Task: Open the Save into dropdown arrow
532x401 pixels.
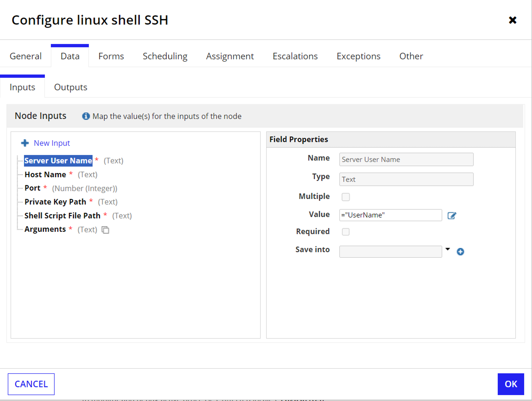Action: pos(448,249)
